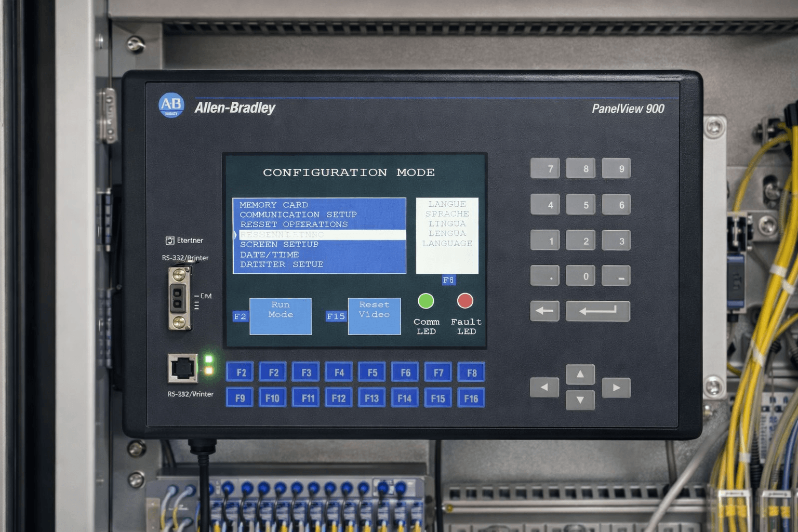Tap the 1 key on the numeric keypad
The height and width of the screenshot is (532, 798).
(x=545, y=241)
